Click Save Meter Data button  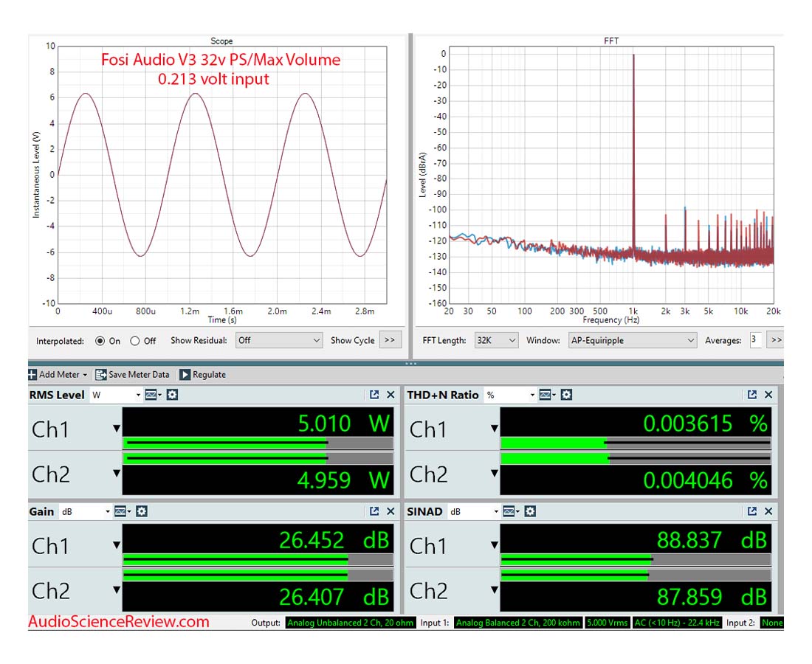pyautogui.click(x=132, y=374)
